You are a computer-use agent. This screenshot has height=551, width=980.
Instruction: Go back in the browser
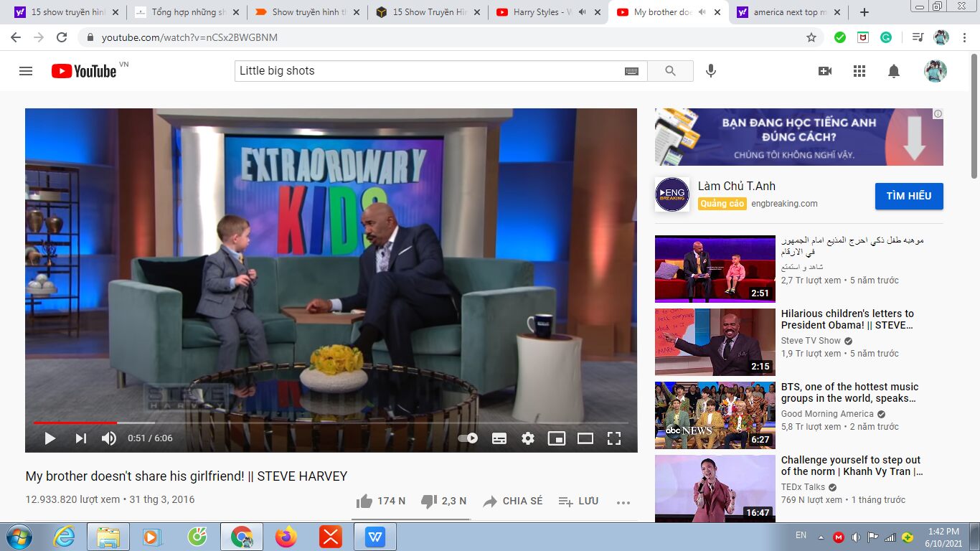click(16, 37)
